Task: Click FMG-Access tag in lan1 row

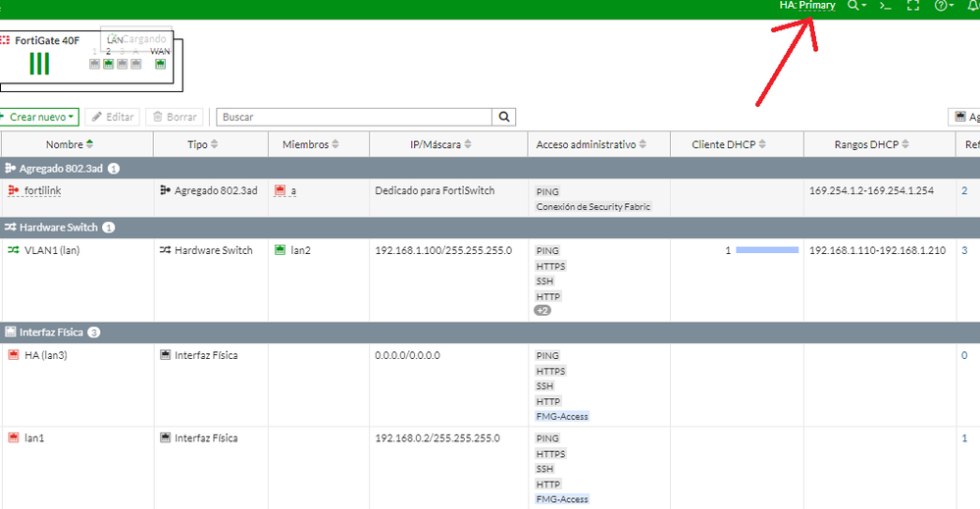Action: [562, 499]
